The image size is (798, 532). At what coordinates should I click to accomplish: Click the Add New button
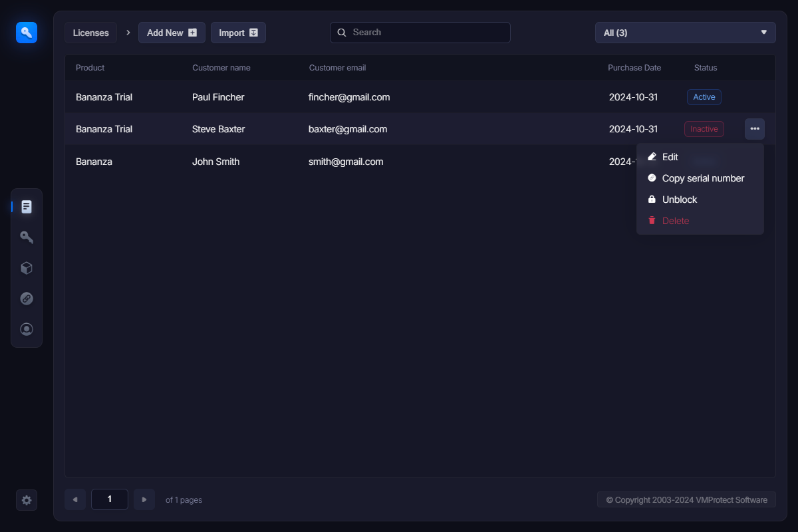pyautogui.click(x=172, y=33)
